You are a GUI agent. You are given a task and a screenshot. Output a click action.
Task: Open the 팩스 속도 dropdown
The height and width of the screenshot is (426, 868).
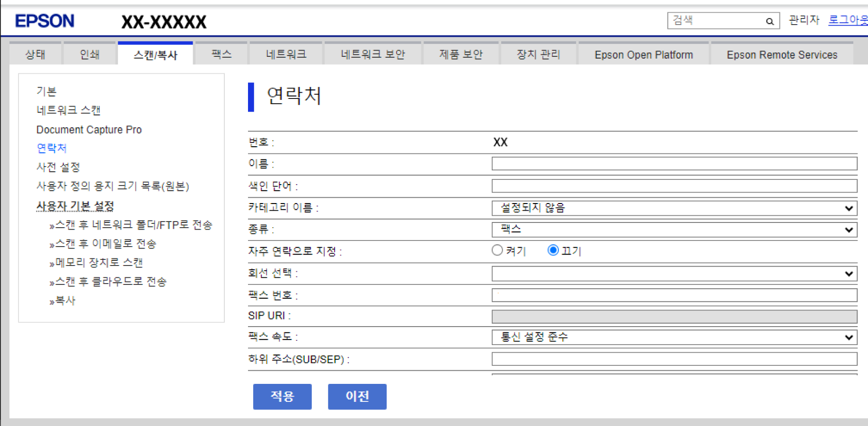tap(674, 337)
